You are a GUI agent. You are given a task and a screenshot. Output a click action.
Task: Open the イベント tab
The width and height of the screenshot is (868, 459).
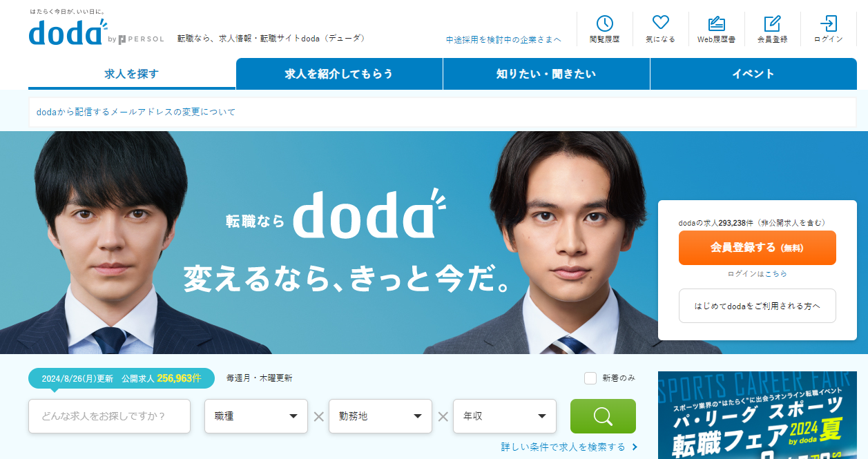point(753,74)
